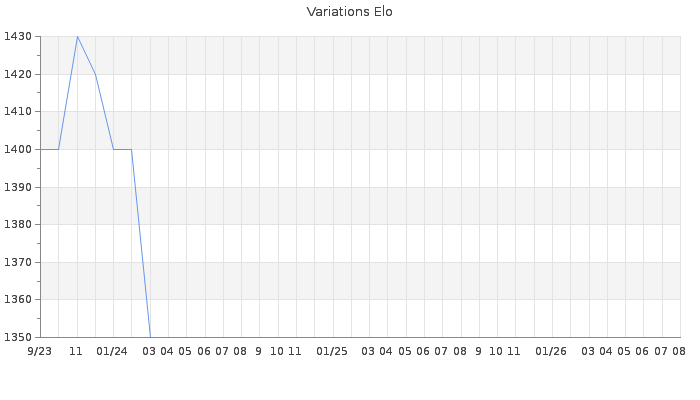Click the 1400 y-axis label
700x400 pixels.
click(18, 150)
